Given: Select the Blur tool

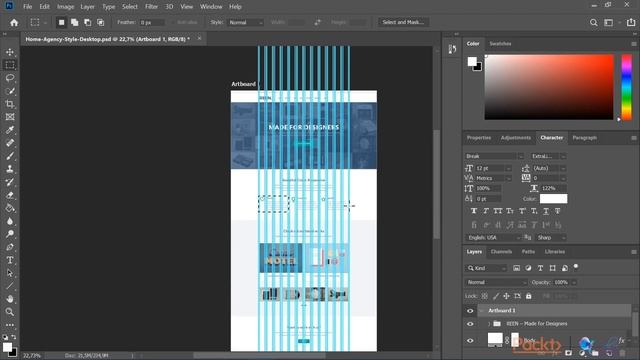Looking at the screenshot, I should point(10,221).
